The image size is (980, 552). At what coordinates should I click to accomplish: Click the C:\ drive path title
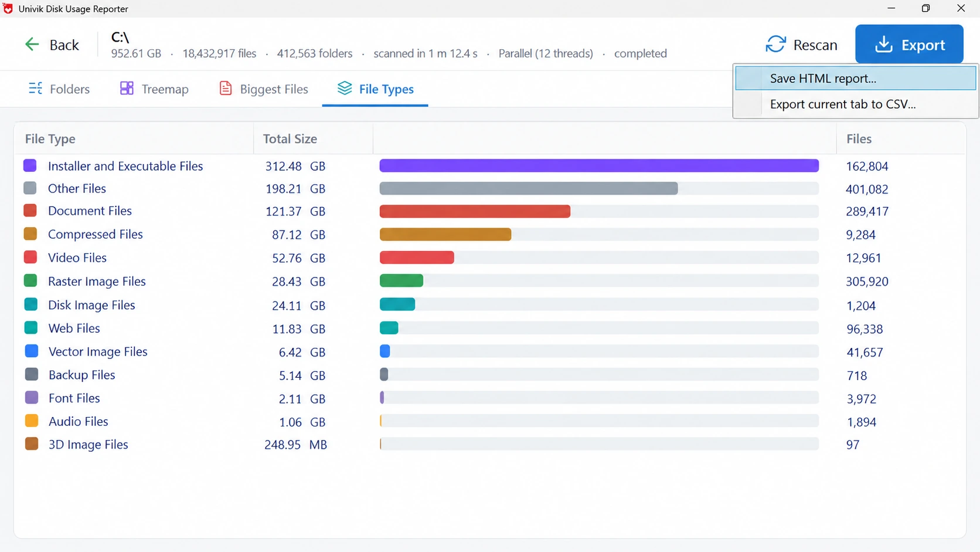pyautogui.click(x=120, y=37)
